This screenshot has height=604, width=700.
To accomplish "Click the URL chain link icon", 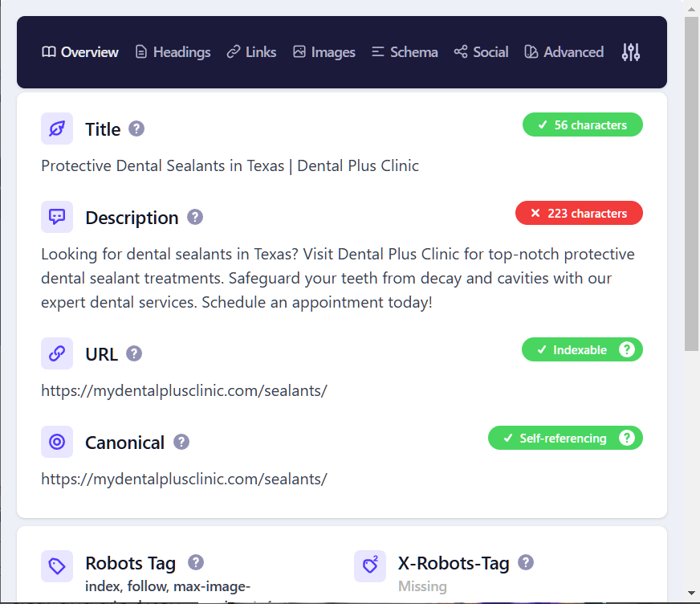I will (57, 353).
